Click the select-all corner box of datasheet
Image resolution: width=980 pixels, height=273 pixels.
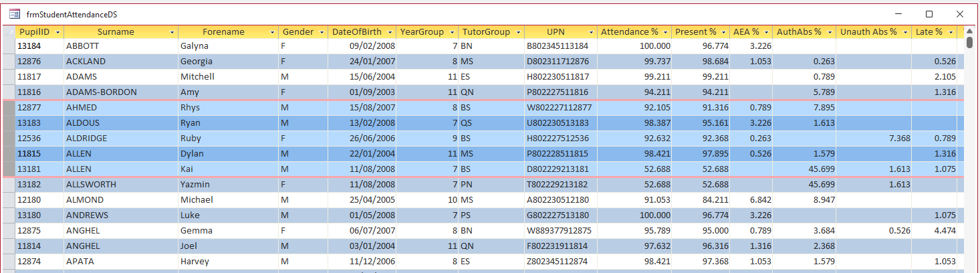tap(8, 32)
